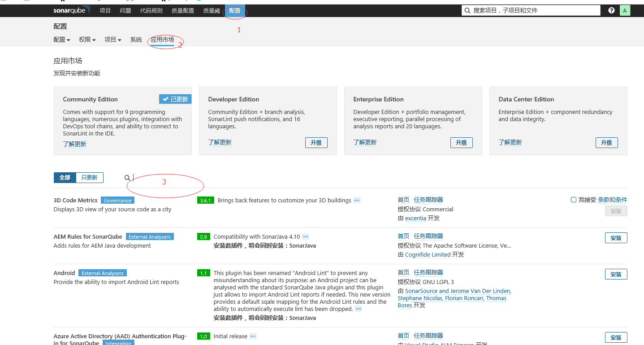The width and height of the screenshot is (644, 345).
Task: Select the 只更新 filter toggle
Action: click(90, 178)
